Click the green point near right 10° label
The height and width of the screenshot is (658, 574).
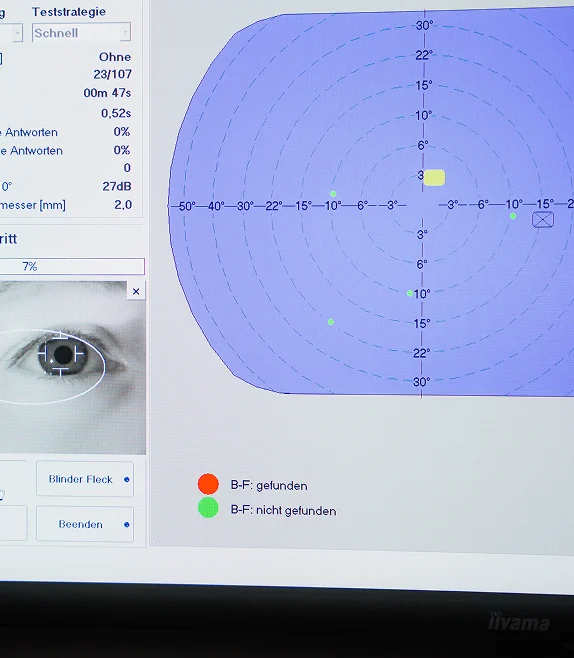point(513,216)
